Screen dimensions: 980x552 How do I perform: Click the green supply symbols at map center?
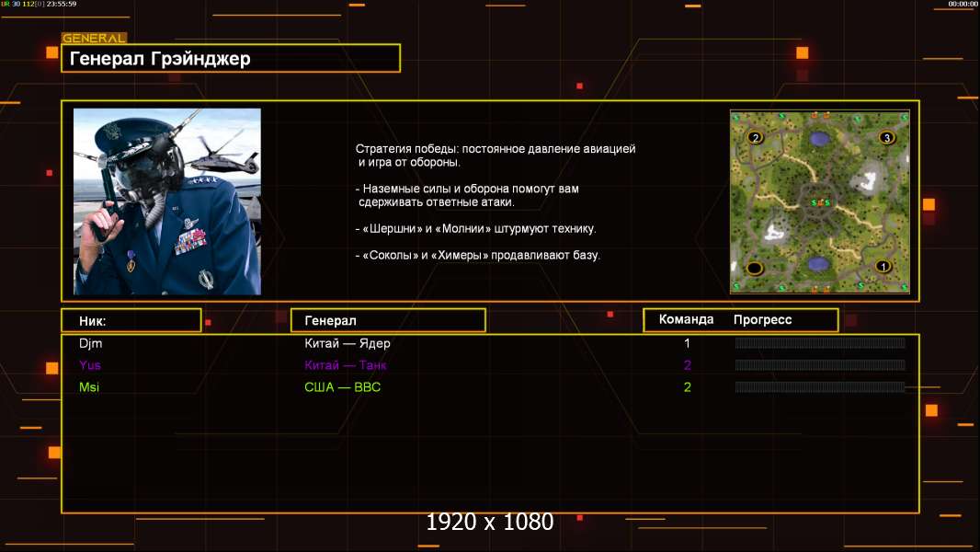pyautogui.click(x=821, y=202)
